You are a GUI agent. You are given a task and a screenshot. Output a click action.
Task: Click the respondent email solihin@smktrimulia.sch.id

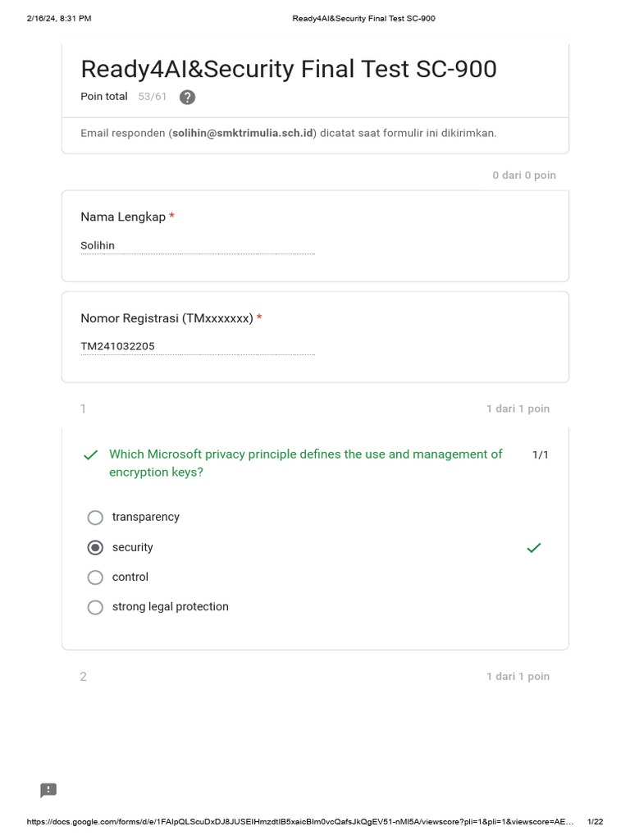click(243, 133)
